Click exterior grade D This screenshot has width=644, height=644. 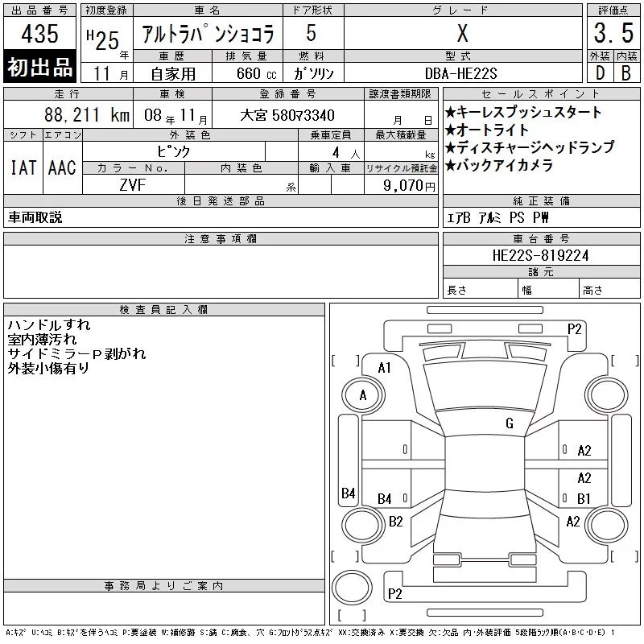[x=600, y=73]
